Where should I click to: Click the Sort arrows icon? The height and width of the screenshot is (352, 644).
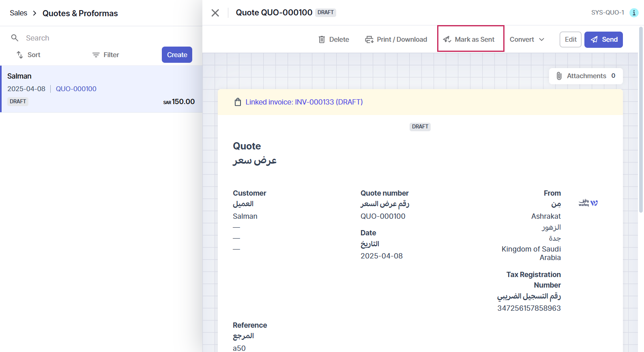click(x=19, y=55)
